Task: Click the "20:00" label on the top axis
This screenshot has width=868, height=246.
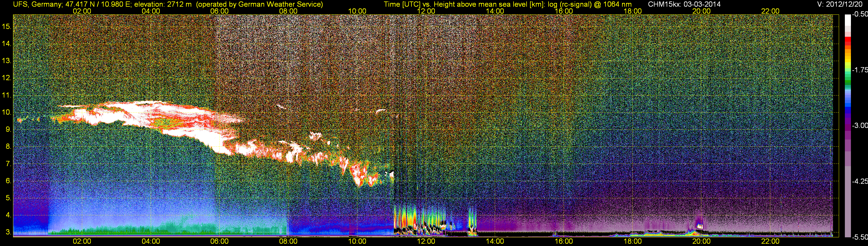Action: [702, 11]
